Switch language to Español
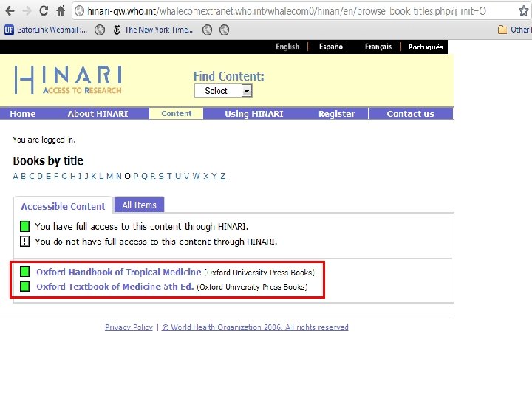The image size is (532, 399). click(x=332, y=47)
